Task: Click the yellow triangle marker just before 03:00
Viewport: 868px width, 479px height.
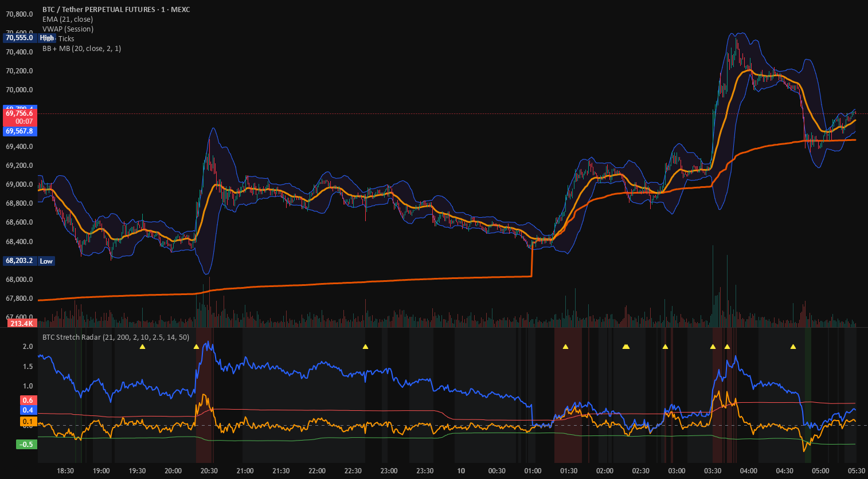Action: pyautogui.click(x=665, y=347)
